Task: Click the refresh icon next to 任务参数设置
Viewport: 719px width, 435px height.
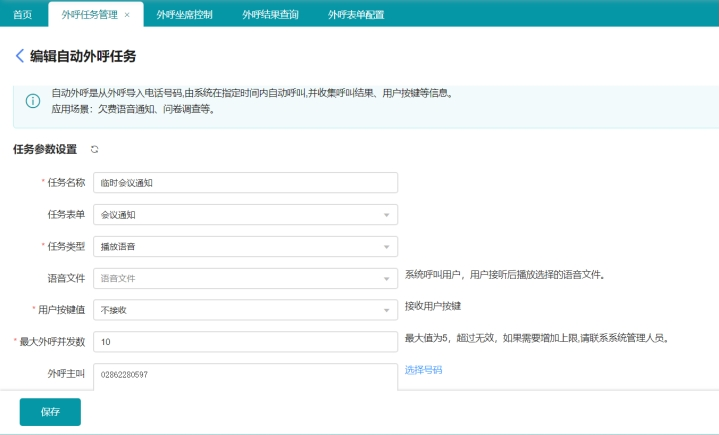Action: click(95, 149)
